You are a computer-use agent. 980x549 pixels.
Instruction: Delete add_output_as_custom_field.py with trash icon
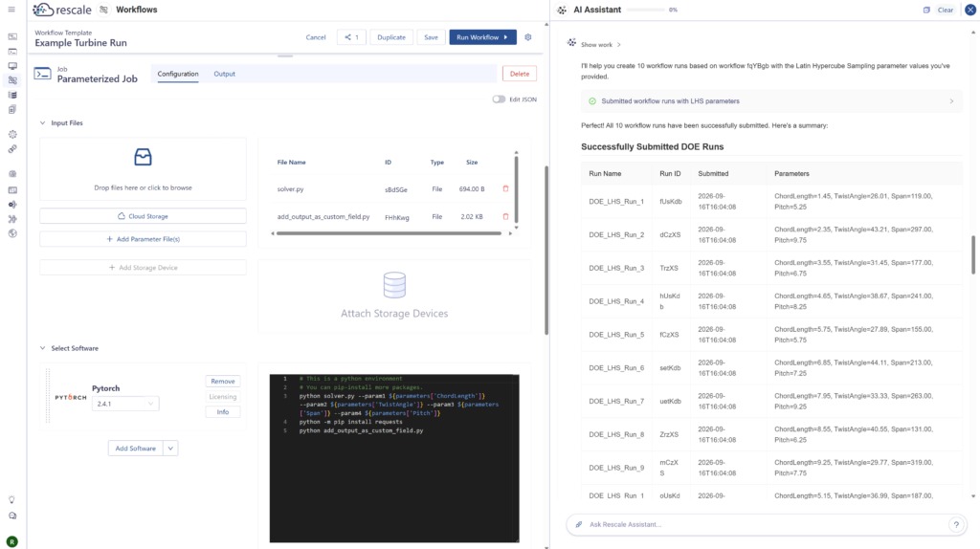[505, 217]
